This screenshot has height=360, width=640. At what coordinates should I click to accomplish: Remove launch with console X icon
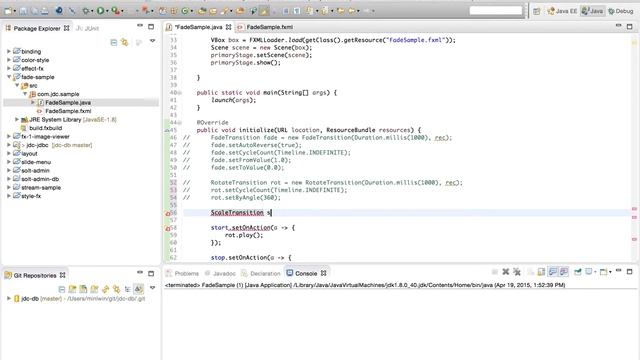point(505,272)
